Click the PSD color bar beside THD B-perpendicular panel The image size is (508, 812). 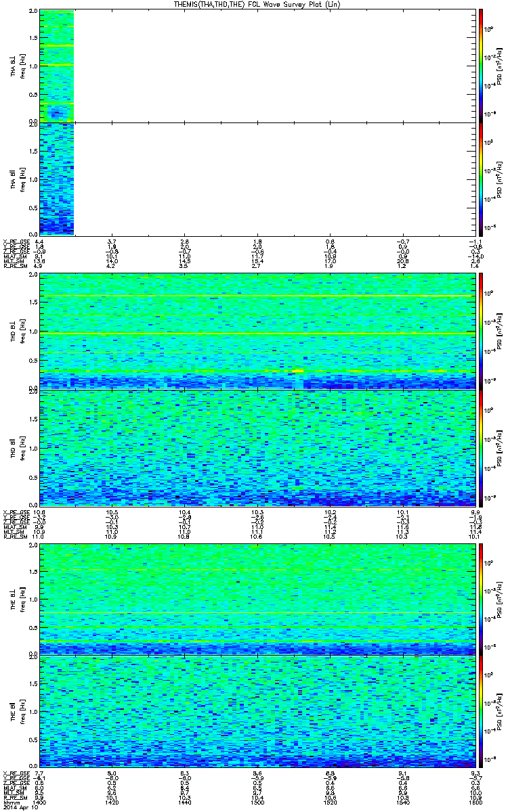480,331
